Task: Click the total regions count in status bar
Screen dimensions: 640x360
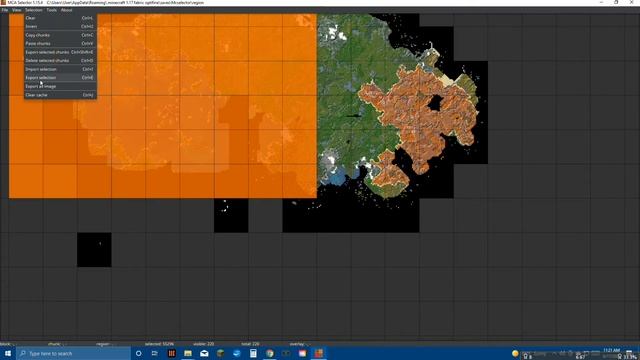Action: 250,344
